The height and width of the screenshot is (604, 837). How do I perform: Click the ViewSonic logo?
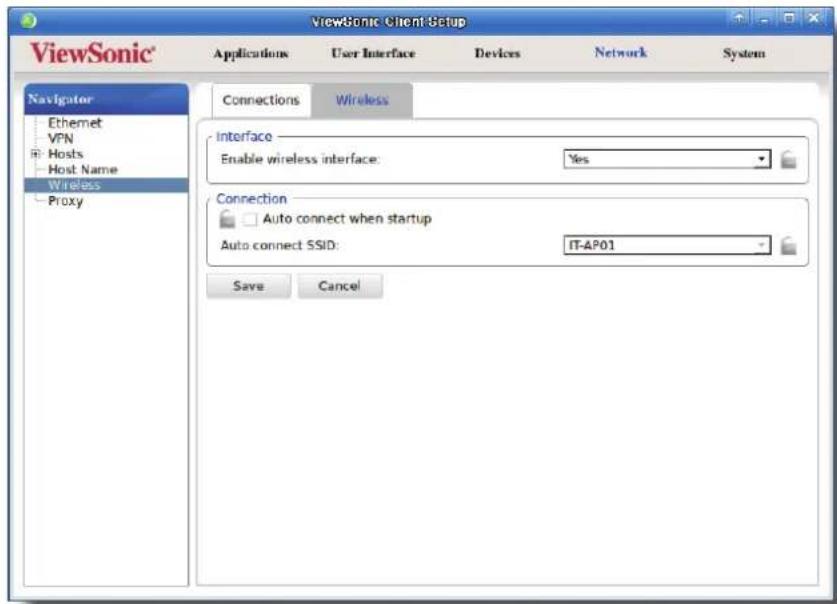coord(92,53)
